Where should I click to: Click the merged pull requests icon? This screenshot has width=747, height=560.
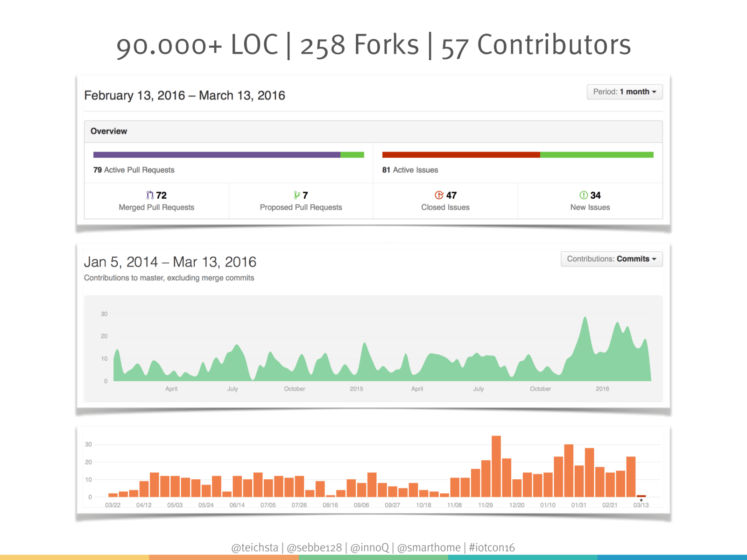[x=150, y=195]
